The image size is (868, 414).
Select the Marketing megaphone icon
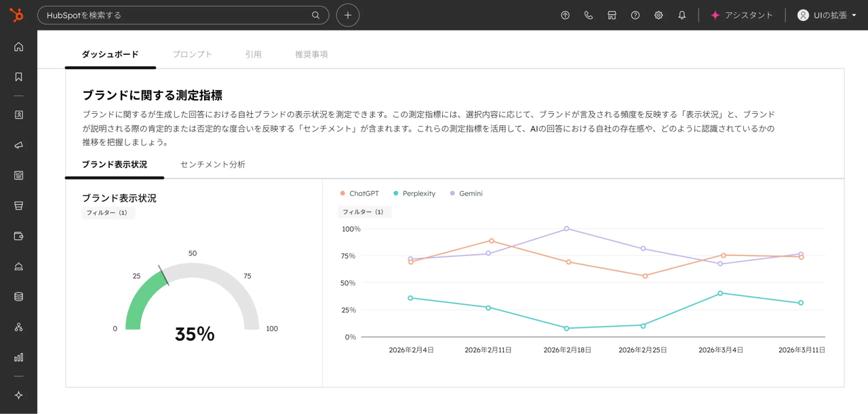pyautogui.click(x=18, y=144)
